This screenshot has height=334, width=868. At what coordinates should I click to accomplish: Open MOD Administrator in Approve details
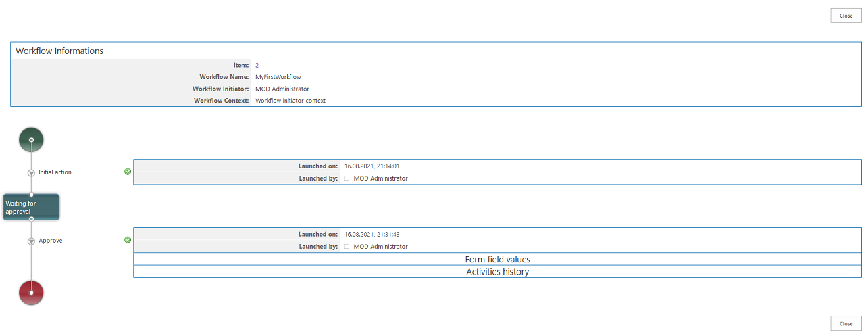(x=380, y=247)
